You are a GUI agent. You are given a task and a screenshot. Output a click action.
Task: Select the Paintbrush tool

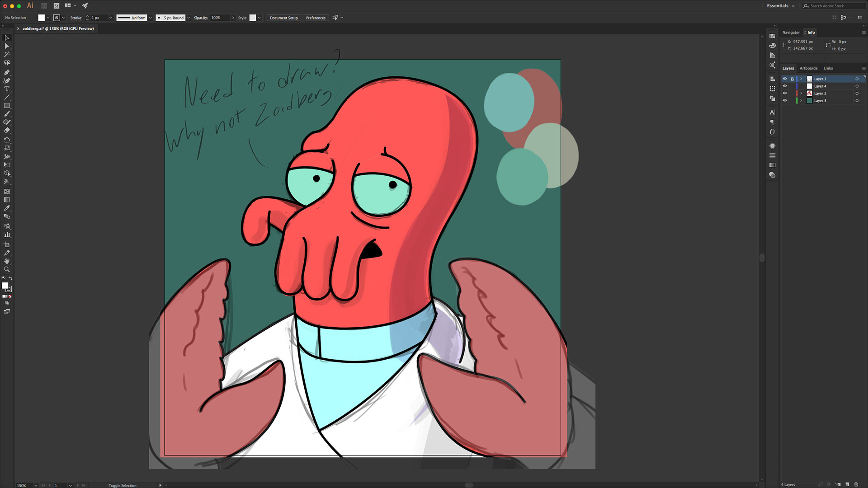click(x=7, y=114)
